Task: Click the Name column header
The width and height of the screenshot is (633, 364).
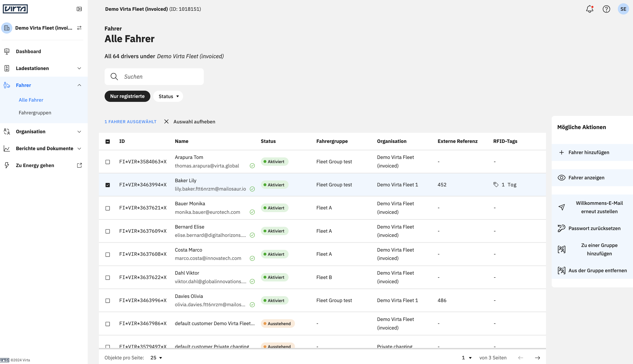Action: tap(182, 141)
